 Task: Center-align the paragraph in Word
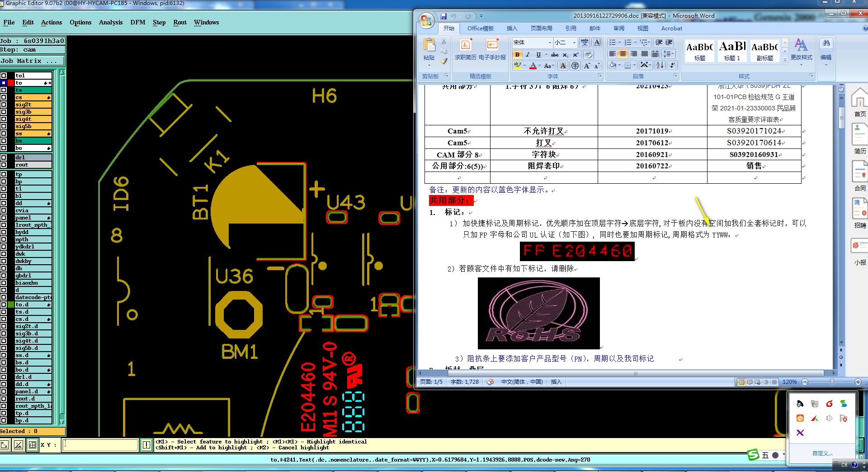coord(623,54)
